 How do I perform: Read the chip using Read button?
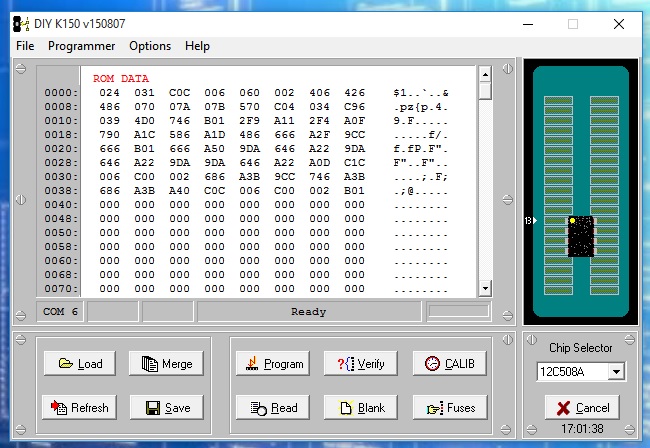(273, 408)
